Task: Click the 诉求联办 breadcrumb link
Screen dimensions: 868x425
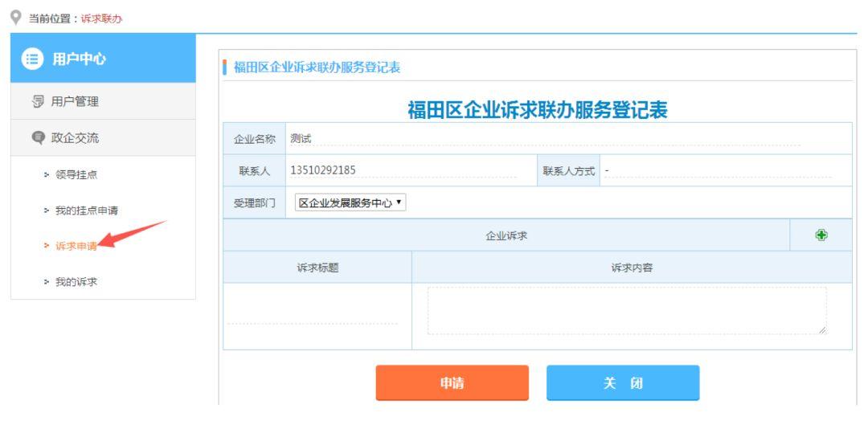Action: click(x=101, y=18)
